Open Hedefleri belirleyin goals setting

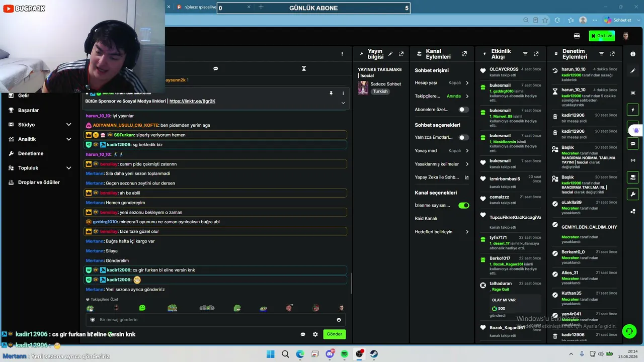point(442,232)
